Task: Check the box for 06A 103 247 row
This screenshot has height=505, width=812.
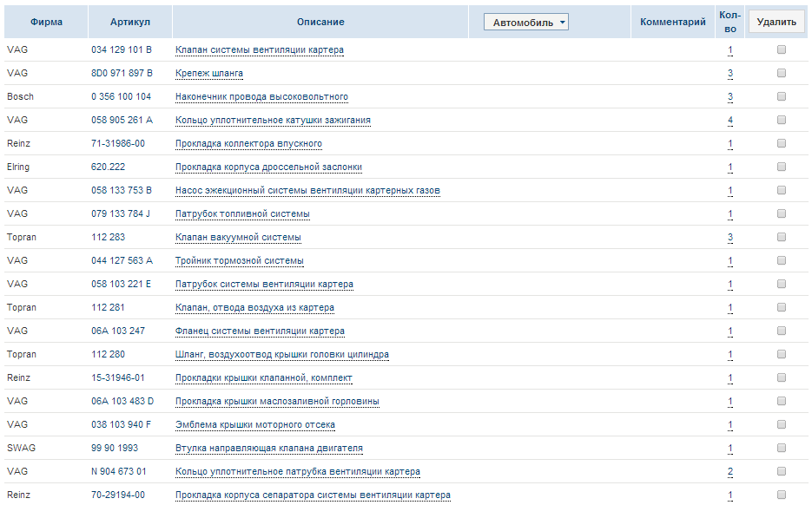Action: (782, 331)
